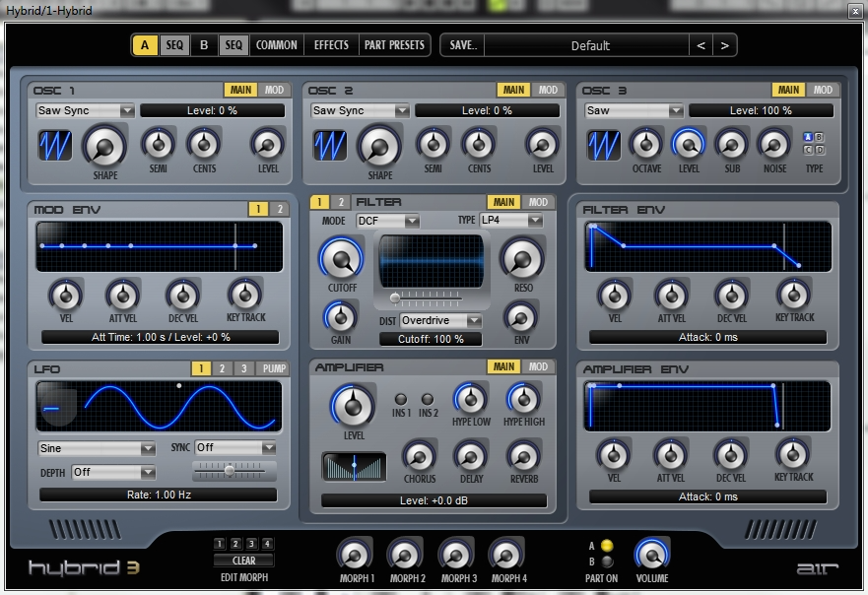Open the LFO Sine shape dropdown
The height and width of the screenshot is (595, 868).
click(x=97, y=448)
